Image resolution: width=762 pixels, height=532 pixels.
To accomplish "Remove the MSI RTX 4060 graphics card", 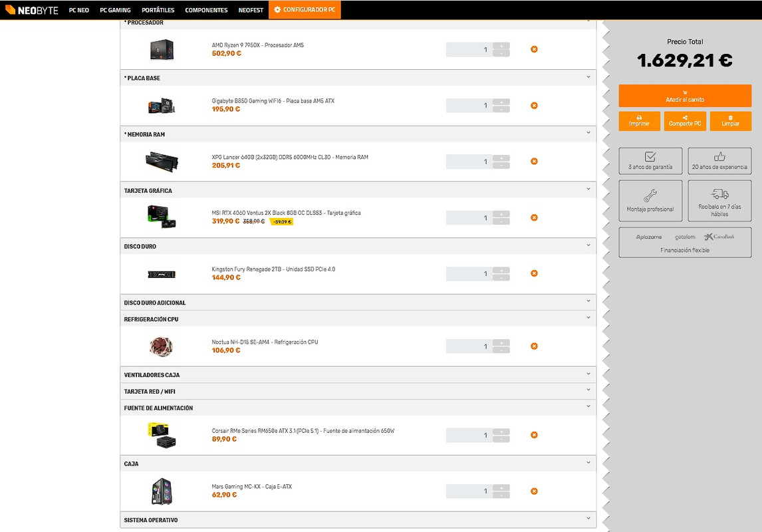I will click(534, 217).
